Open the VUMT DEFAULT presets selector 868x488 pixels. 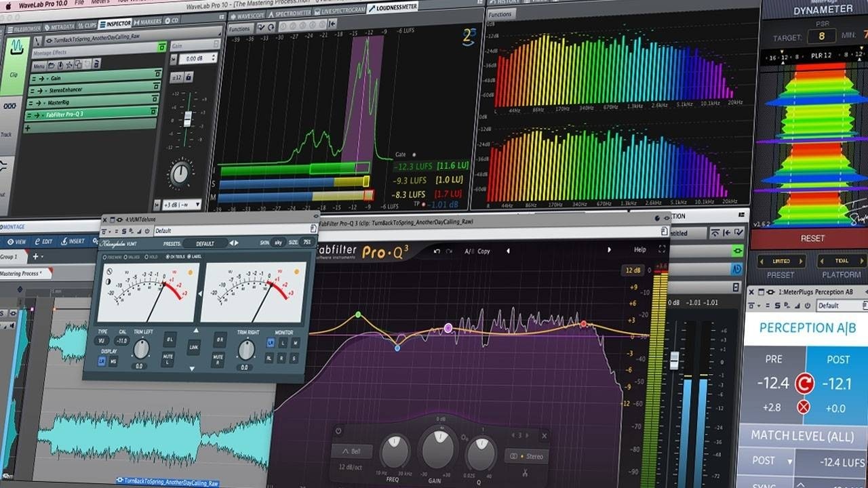(205, 243)
